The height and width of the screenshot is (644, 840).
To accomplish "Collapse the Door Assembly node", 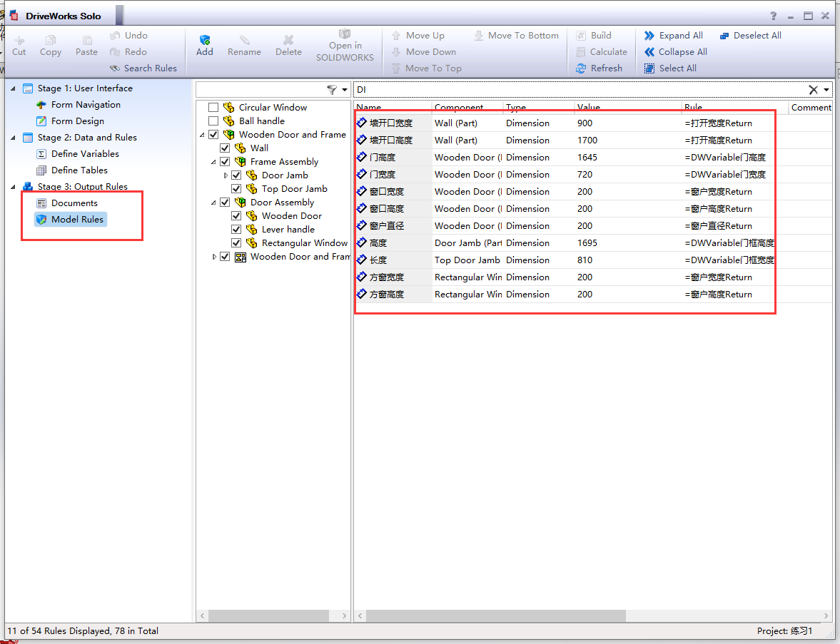I will coord(214,203).
